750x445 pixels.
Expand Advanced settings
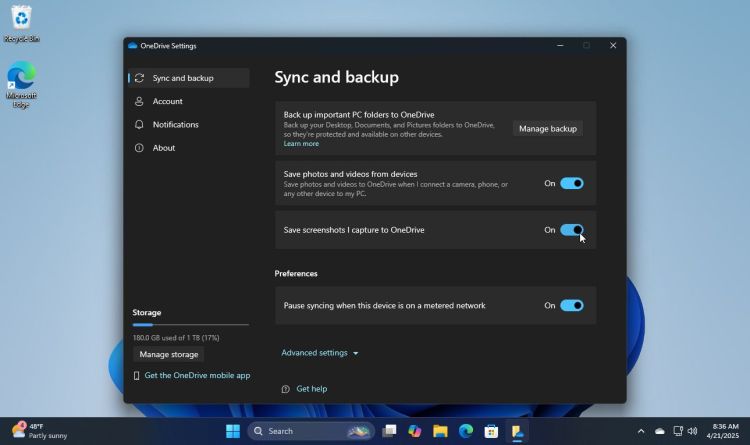(314, 353)
